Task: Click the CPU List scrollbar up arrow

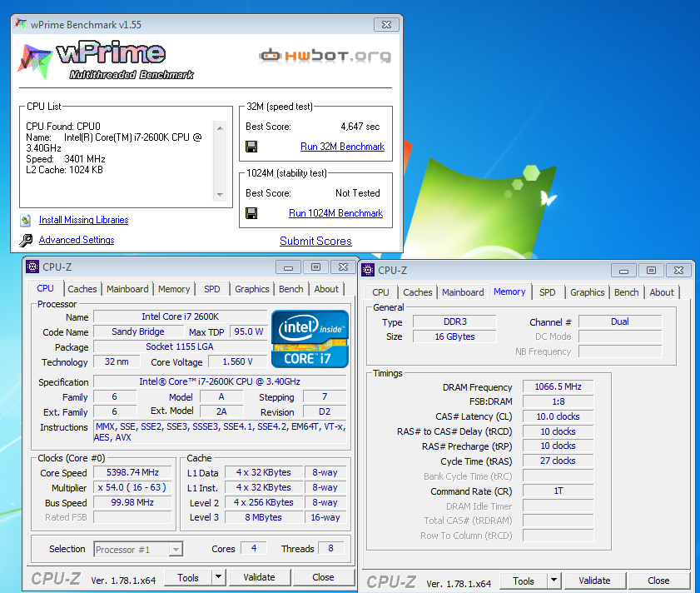Action: (220, 127)
